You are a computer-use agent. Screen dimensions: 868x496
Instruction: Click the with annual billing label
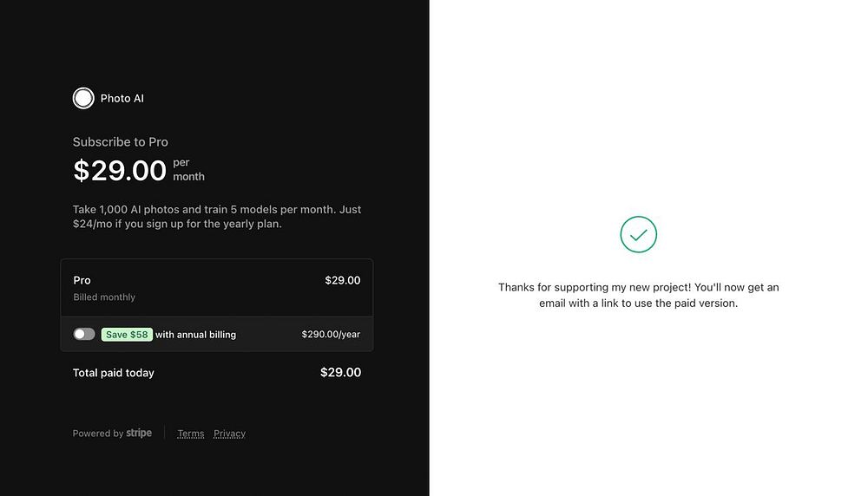(196, 334)
